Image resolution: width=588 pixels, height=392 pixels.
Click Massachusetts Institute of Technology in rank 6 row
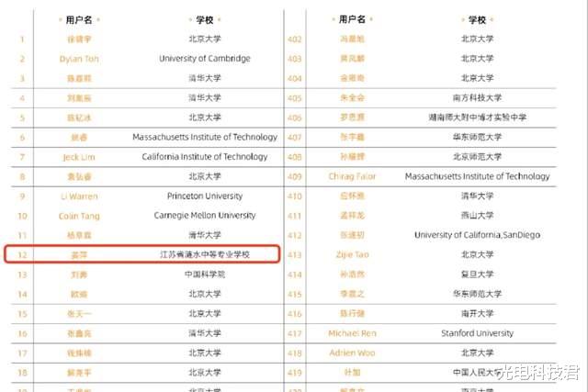pyautogui.click(x=205, y=137)
